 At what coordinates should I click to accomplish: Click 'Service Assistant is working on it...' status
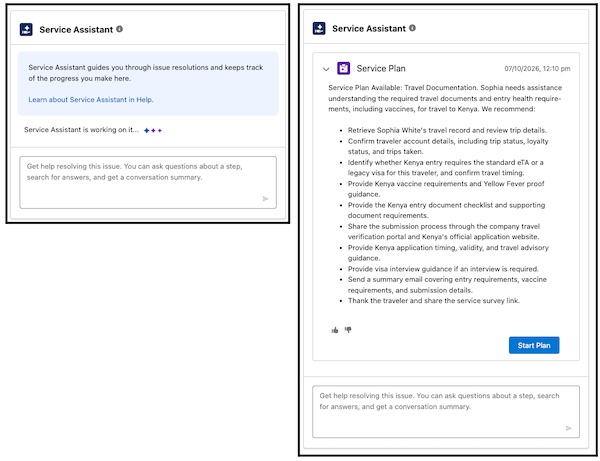[x=82, y=130]
